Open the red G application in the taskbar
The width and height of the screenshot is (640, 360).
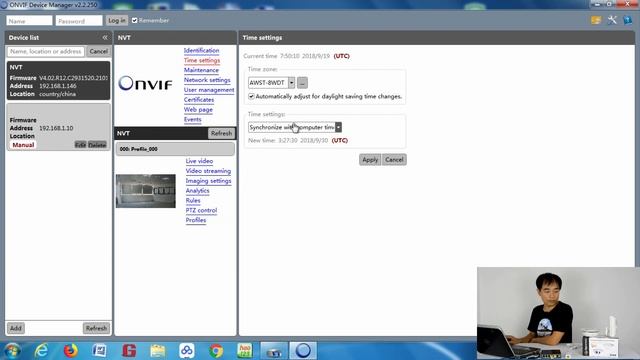click(x=129, y=351)
